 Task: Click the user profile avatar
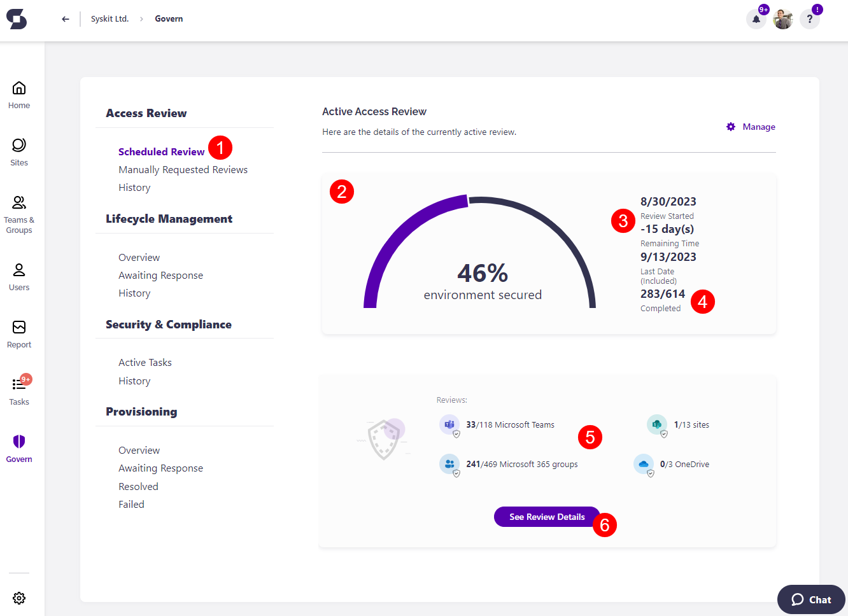(782, 19)
